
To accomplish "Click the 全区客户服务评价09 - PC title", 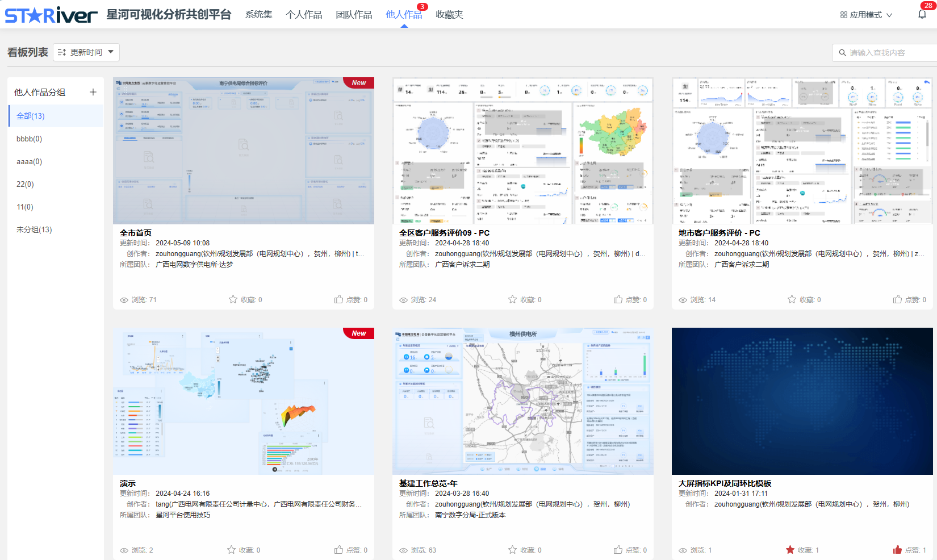I will [444, 233].
